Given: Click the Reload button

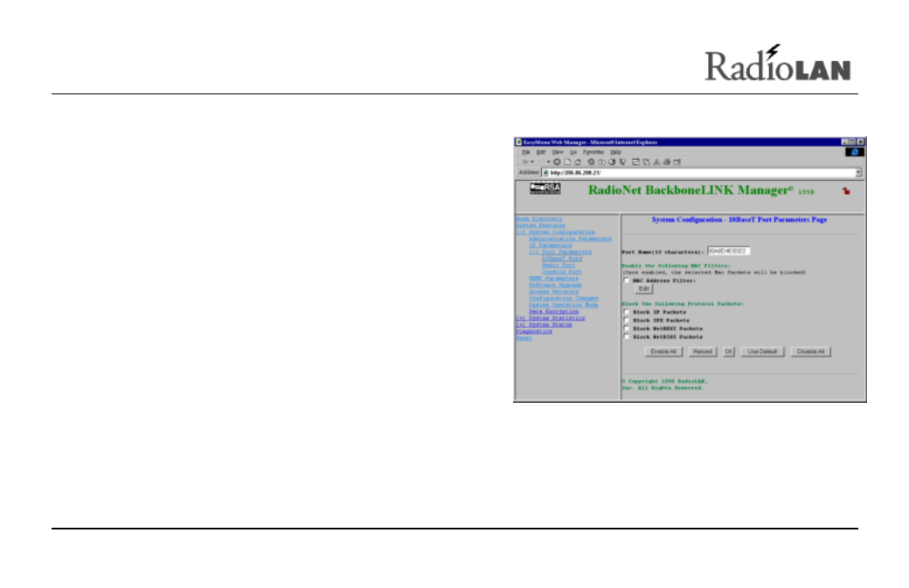Looking at the screenshot, I should coord(703,351).
